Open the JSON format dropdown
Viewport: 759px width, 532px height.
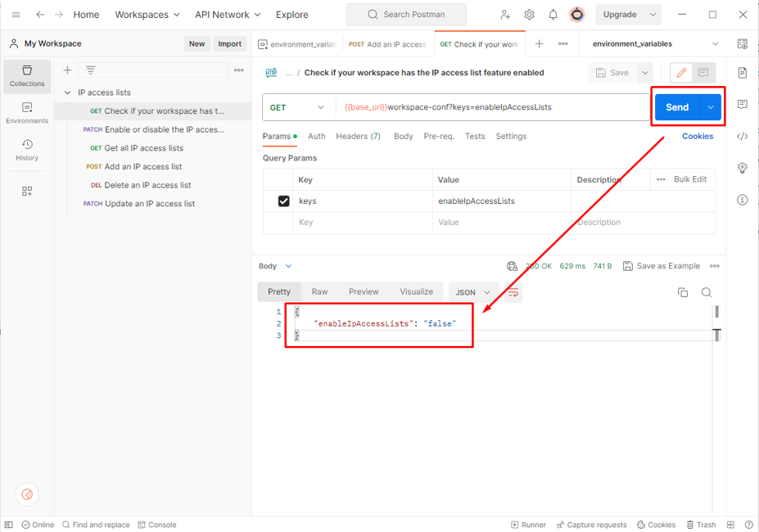[473, 292]
